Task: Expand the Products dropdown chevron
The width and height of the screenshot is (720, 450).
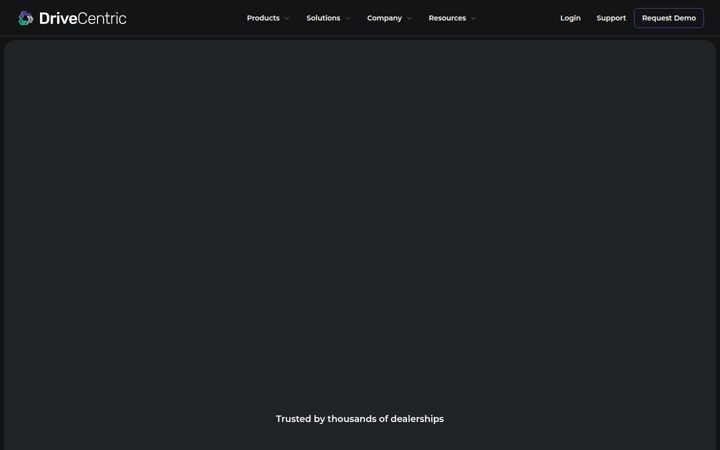Action: pos(287,18)
